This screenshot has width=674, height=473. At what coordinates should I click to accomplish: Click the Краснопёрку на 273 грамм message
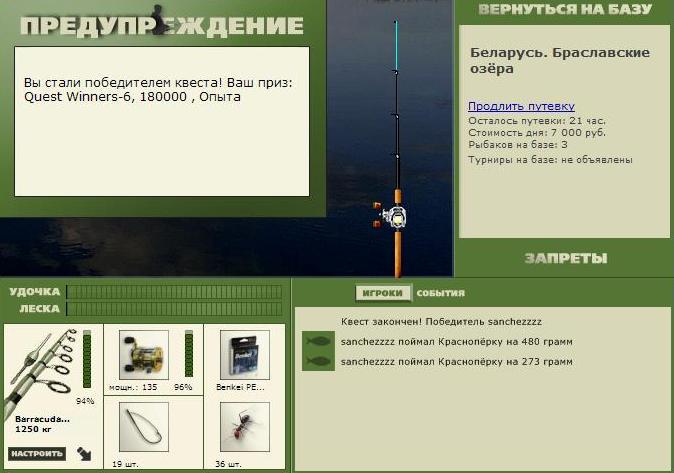[x=456, y=362]
